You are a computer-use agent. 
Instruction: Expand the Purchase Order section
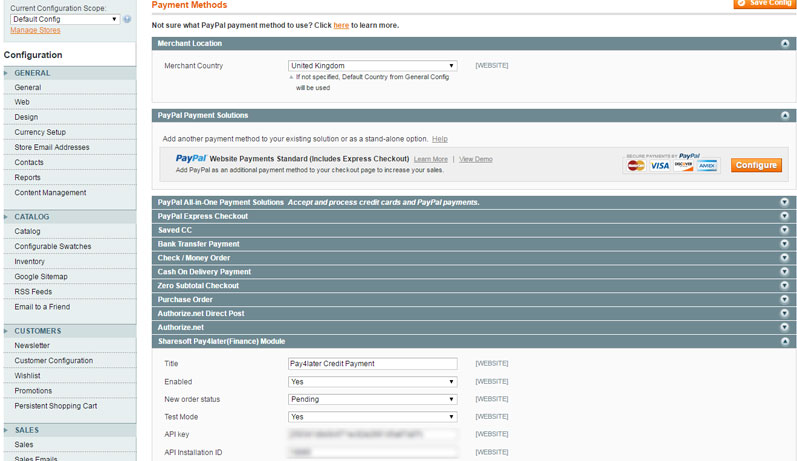coord(785,299)
